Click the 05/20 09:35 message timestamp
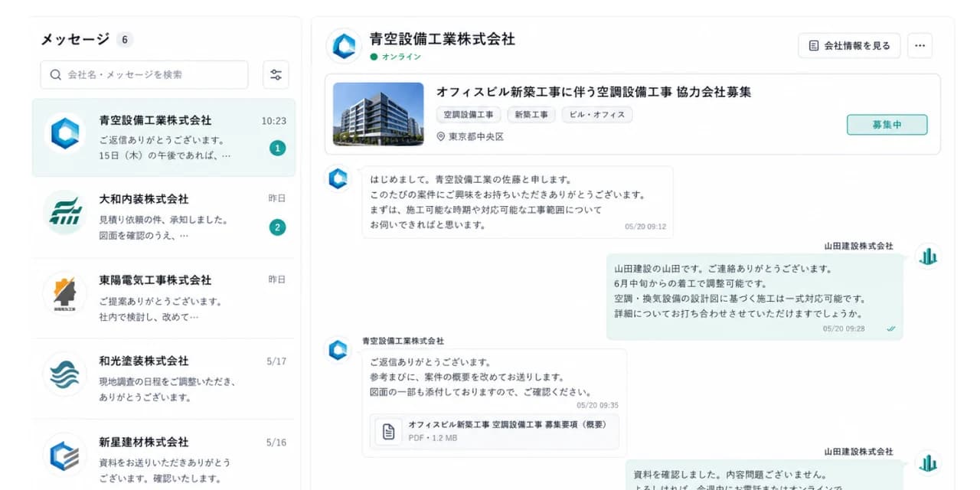Viewport: 980px width, 490px height. pos(598,405)
